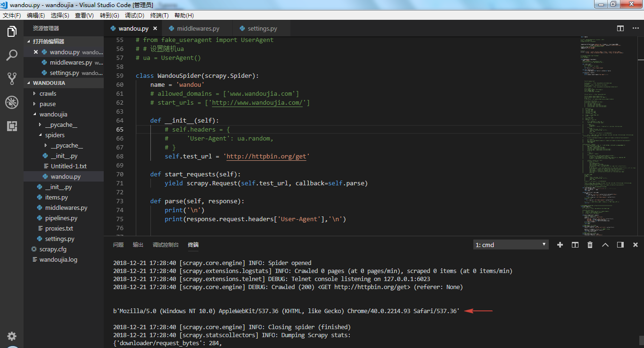The height and width of the screenshot is (348, 644).
Task: Open Untitled-1.txt in the spiders folder
Action: point(64,166)
